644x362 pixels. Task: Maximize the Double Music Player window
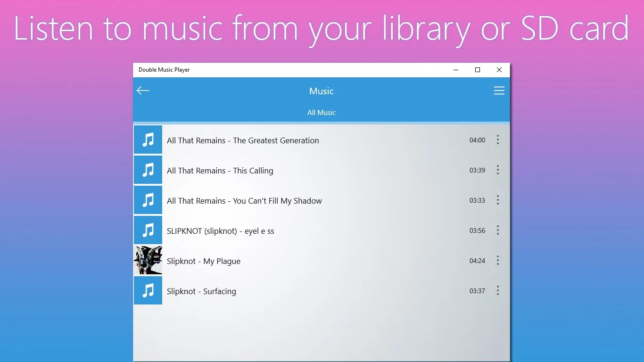(478, 70)
